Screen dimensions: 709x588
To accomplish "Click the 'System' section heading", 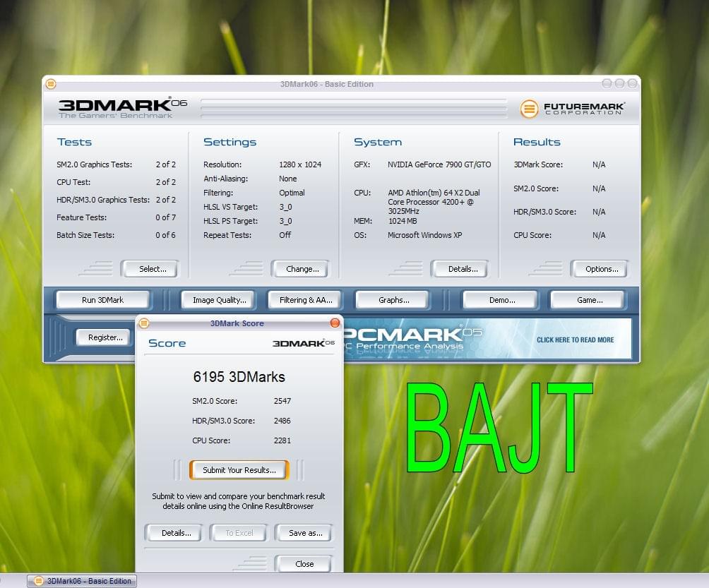I will coord(378,142).
